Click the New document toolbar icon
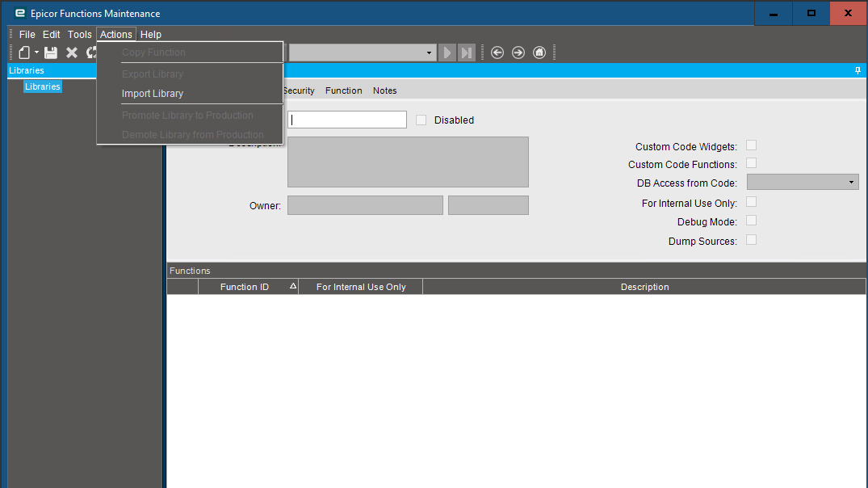Image resolution: width=868 pixels, height=488 pixels. click(x=24, y=53)
